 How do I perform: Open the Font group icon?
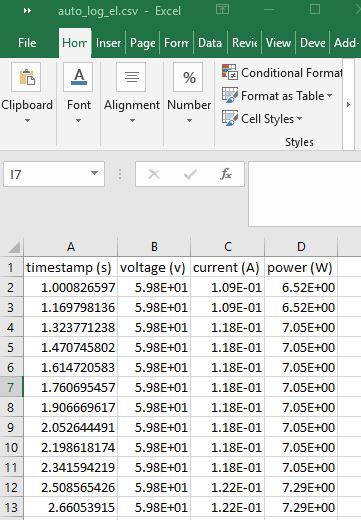(78, 77)
